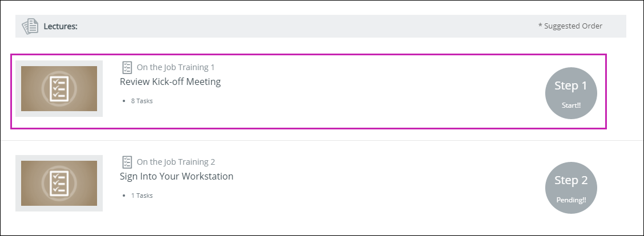This screenshot has height=236, width=644.
Task: Click the Lectures documents icon
Action: tap(30, 26)
